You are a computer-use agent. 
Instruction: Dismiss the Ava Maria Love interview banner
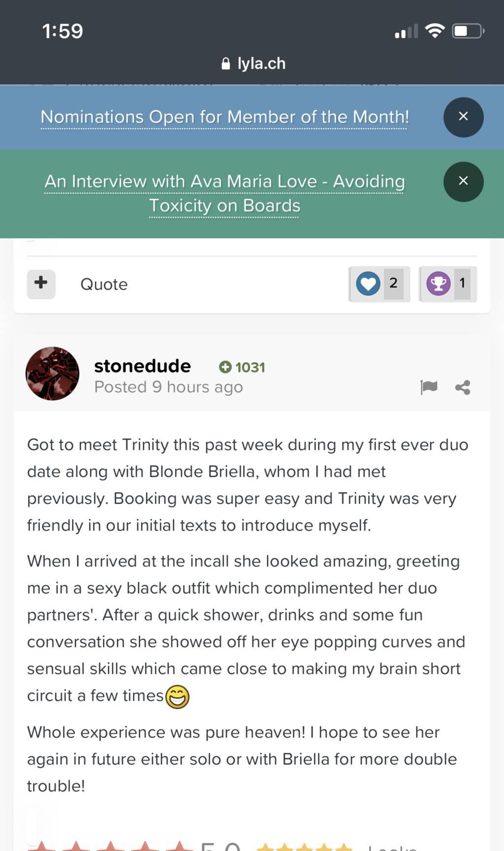click(463, 181)
